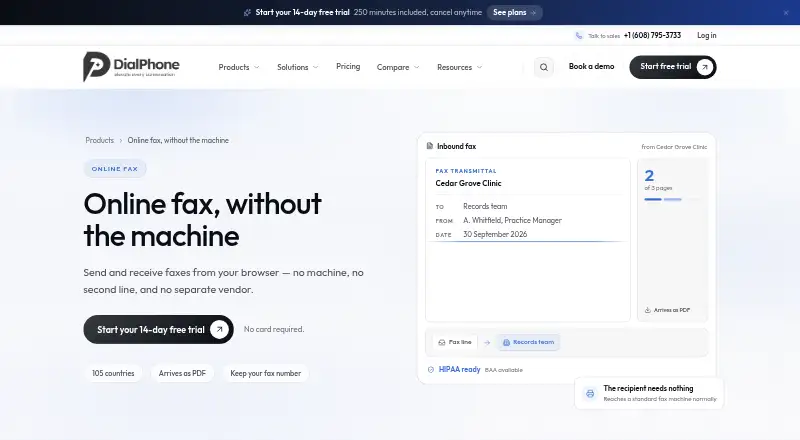Click the 'Online fax, without the machine' breadcrumb
Screen dimensions: 800x440
tap(178, 140)
